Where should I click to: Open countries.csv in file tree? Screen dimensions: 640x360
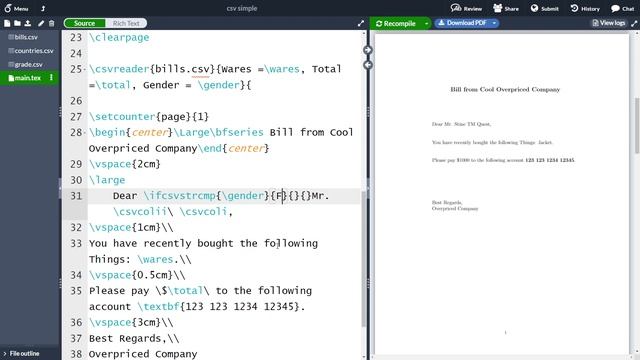33,51
